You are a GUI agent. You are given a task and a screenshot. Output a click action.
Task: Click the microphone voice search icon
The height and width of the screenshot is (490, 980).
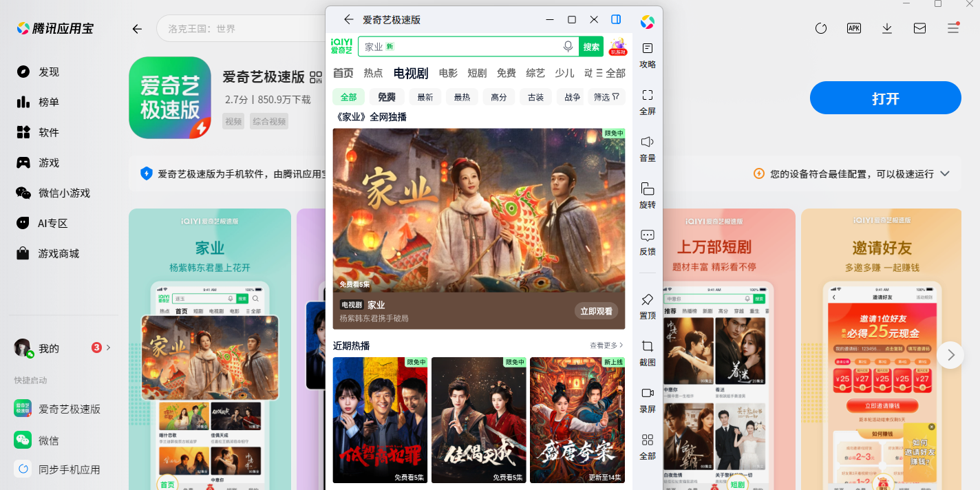tap(568, 46)
